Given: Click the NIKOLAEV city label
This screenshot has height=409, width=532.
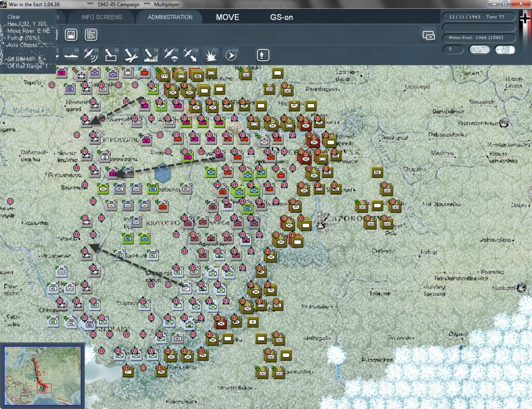Looking at the screenshot, I should (x=113, y=329).
